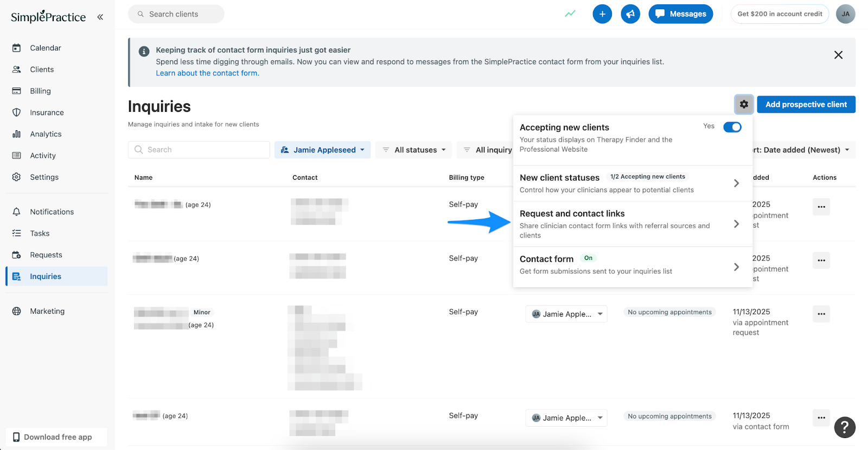Screen dimensions: 868x450
Task: Click the Settings gear icon in sidebar
Action: [x=16, y=177]
